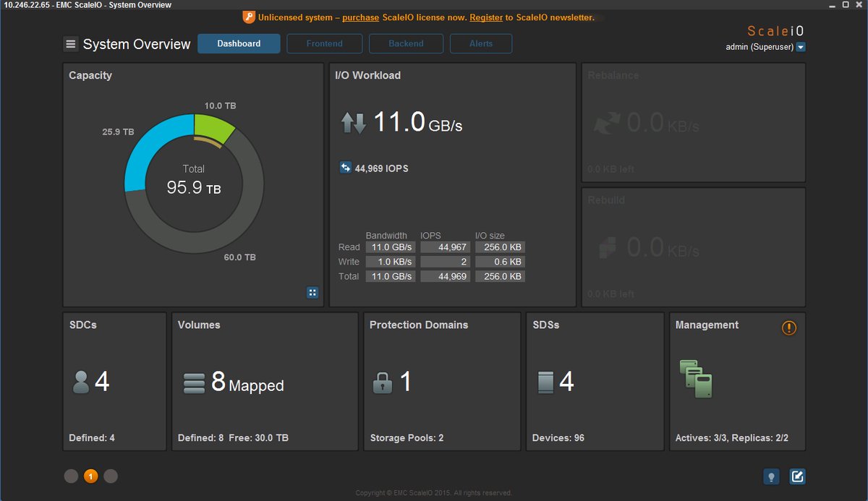Click the edit note icon at bottom right
868x501 pixels.
coord(797,476)
